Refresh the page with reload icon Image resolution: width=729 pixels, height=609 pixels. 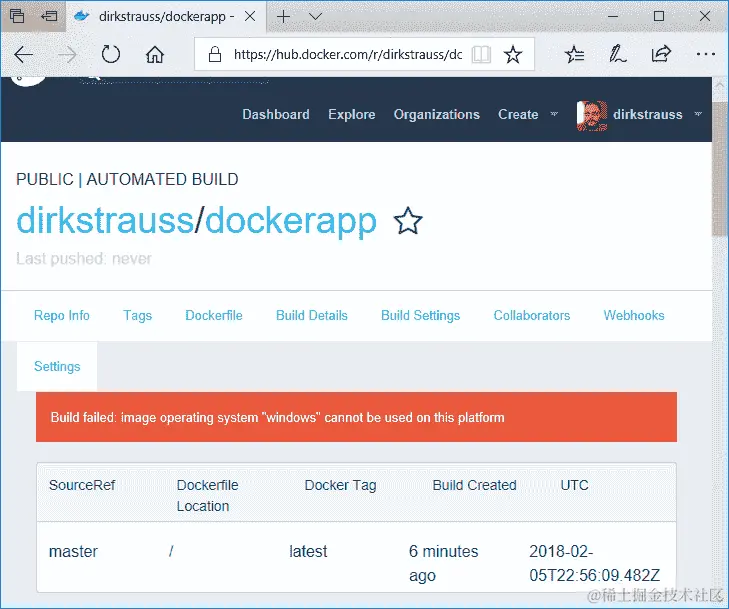tap(111, 54)
